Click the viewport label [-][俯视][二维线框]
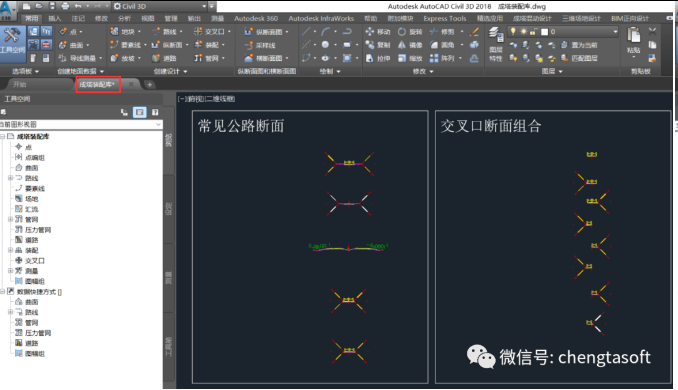Viewport: 678px width, 390px height. coord(206,99)
